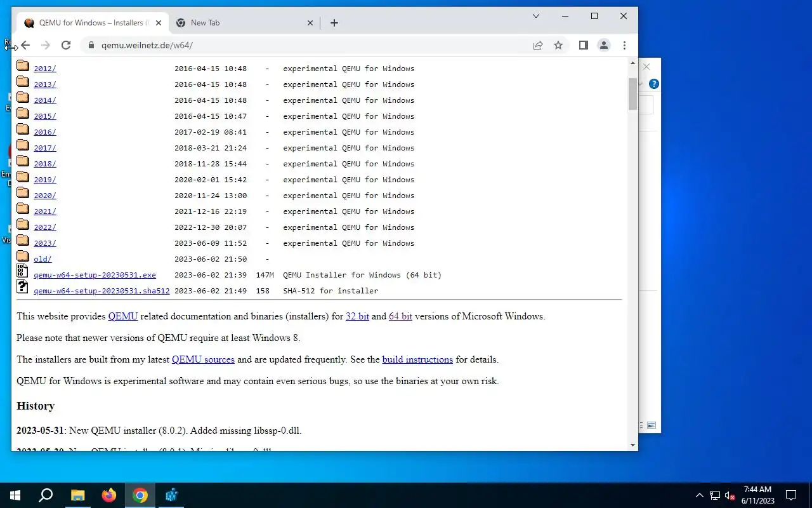
Task: Click the 147M file size text
Action: 265,275
